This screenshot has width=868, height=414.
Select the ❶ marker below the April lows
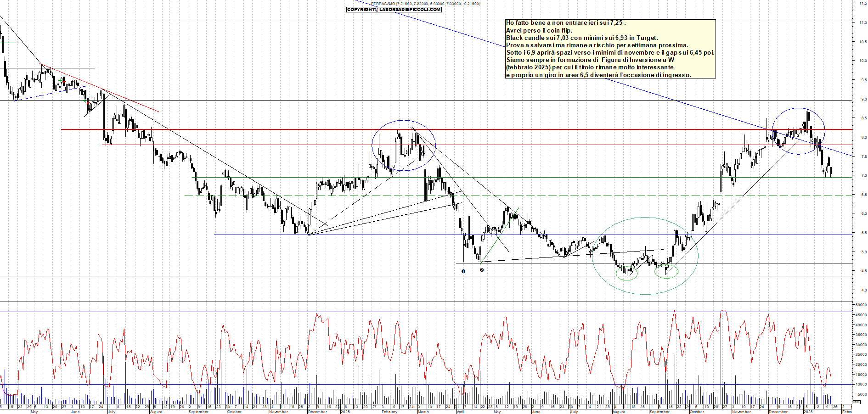(463, 271)
